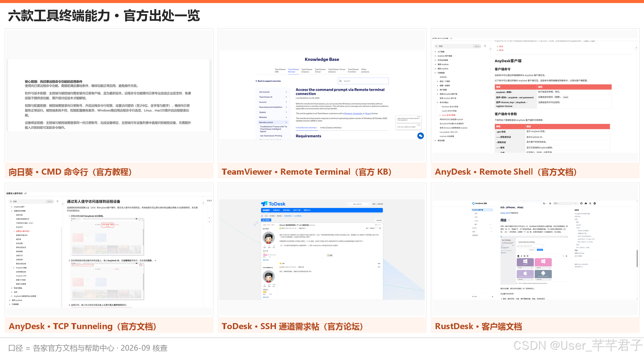Click the DEB download link in AnyDesk doc
This screenshot has height=356, width=644.
pos(501,46)
